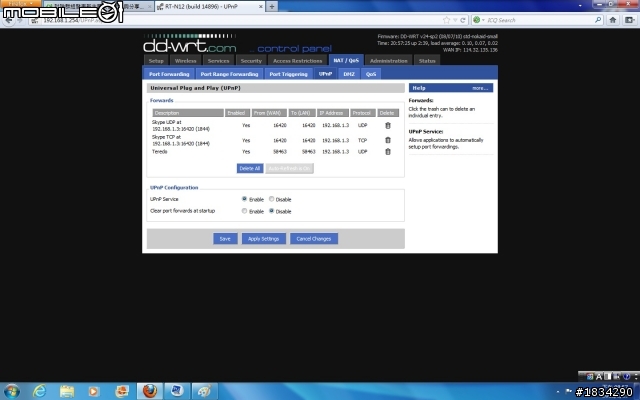Switch to Firefox in the taskbar
This screenshot has width=640, height=400.
pyautogui.click(x=149, y=391)
